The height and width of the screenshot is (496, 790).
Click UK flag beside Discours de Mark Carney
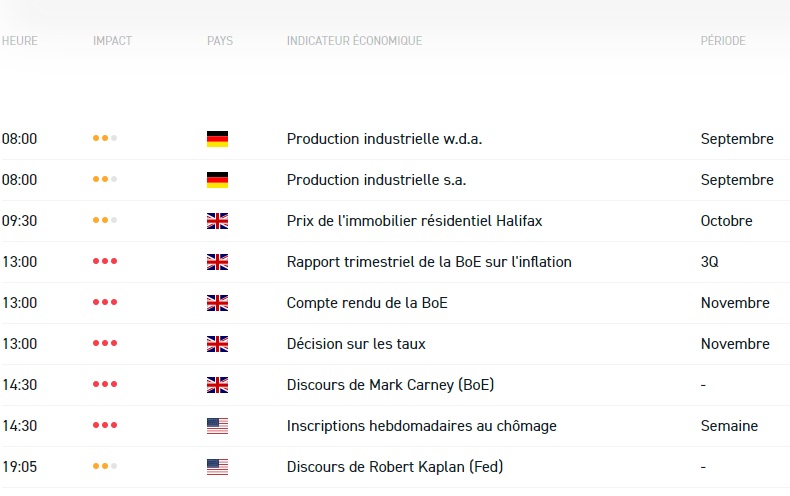[217, 385]
